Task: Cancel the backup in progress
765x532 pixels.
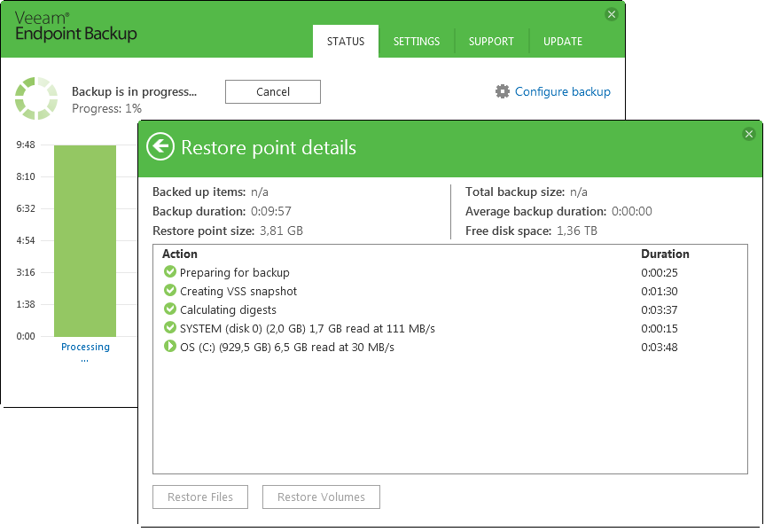Action: (x=273, y=91)
